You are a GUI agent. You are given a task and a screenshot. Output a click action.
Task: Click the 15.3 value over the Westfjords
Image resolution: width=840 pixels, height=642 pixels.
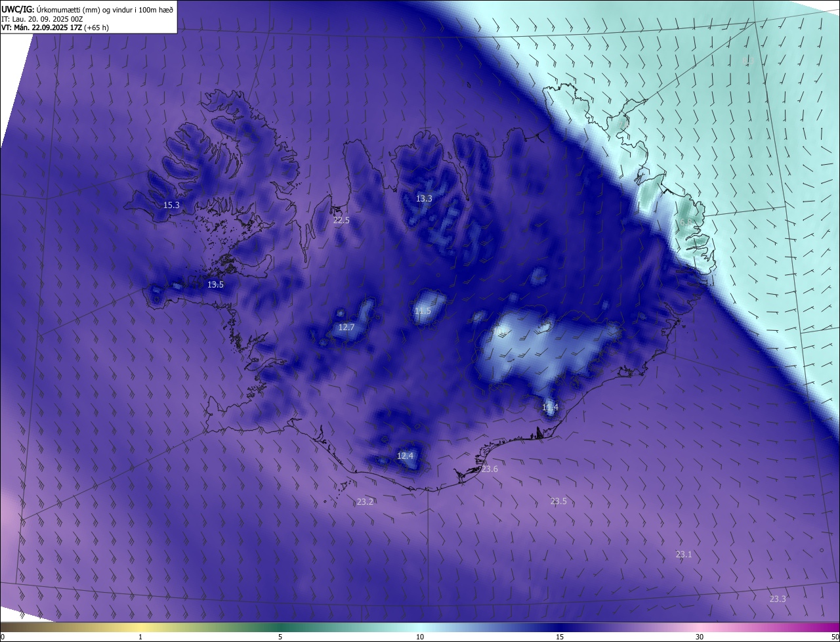point(171,205)
